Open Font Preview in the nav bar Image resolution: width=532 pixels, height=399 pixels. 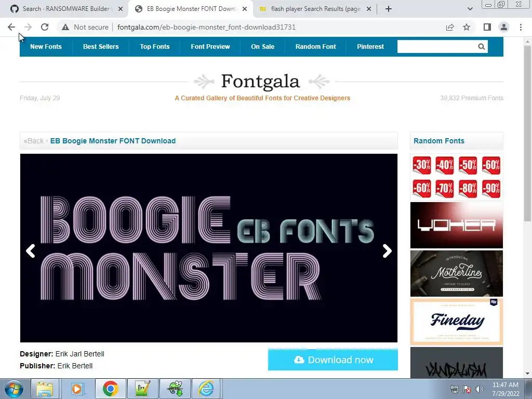point(210,46)
